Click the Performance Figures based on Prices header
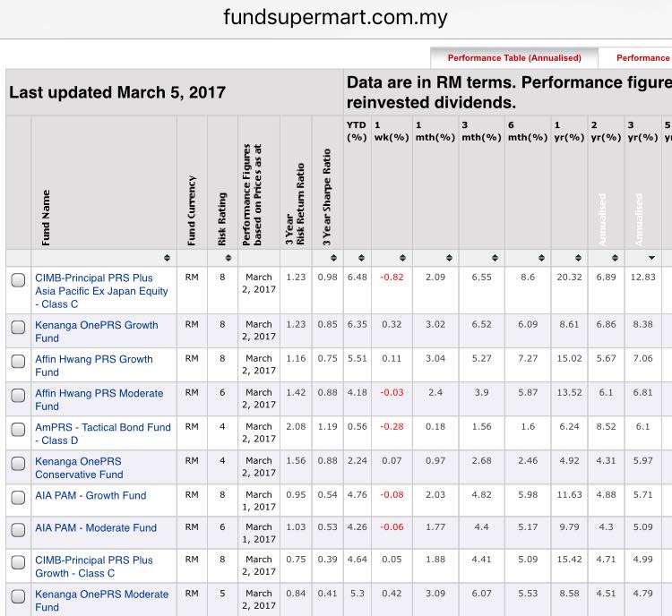 pyautogui.click(x=252, y=194)
